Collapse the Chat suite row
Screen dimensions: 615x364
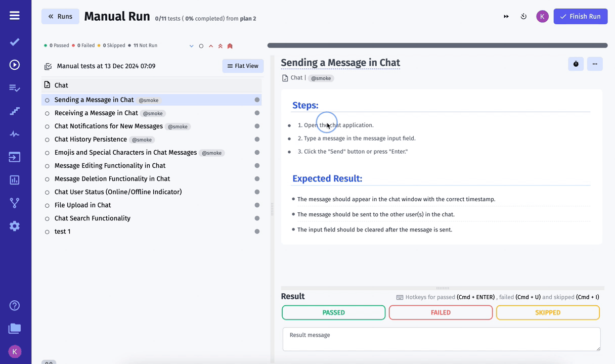coord(152,85)
